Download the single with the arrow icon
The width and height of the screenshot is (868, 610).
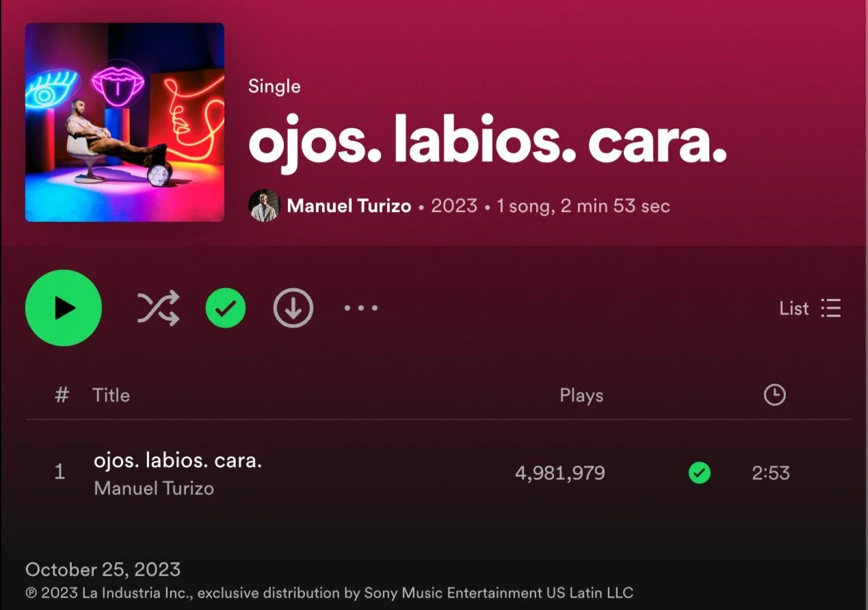(x=293, y=308)
